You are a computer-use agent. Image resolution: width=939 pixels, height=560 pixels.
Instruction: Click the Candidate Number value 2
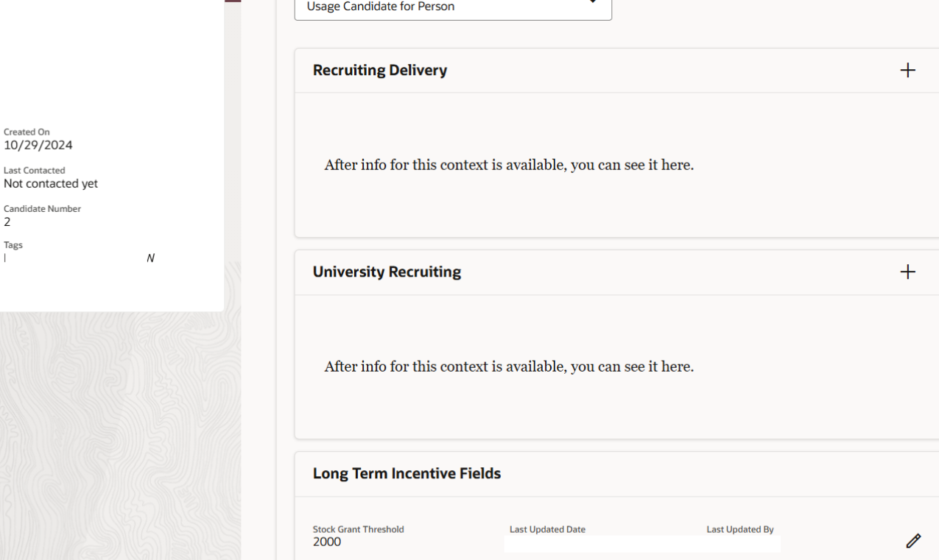[x=6, y=221]
